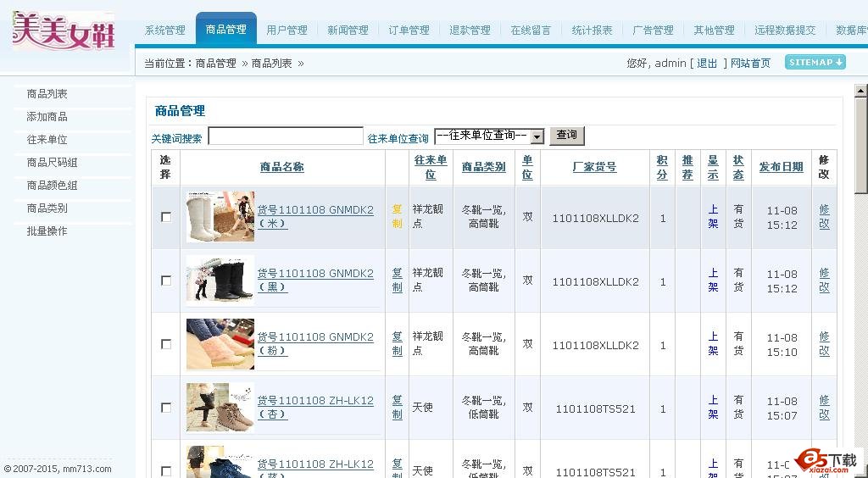Open the 广告管理 tab
Viewport: 868px width, 478px height.
pyautogui.click(x=653, y=30)
